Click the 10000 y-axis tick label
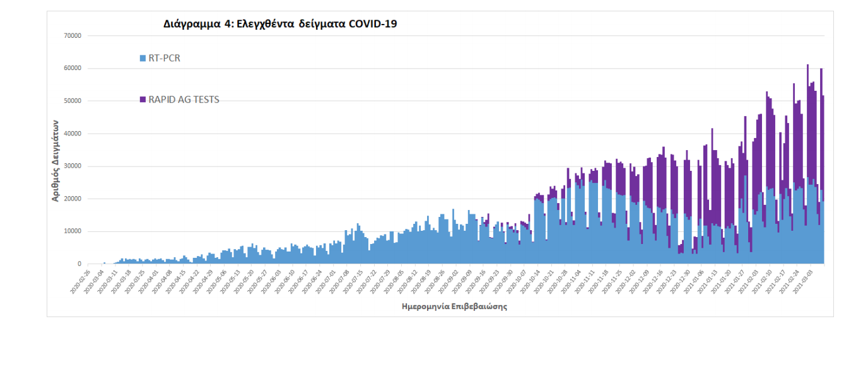Screen dimensions: 868x372 pyautogui.click(x=73, y=231)
